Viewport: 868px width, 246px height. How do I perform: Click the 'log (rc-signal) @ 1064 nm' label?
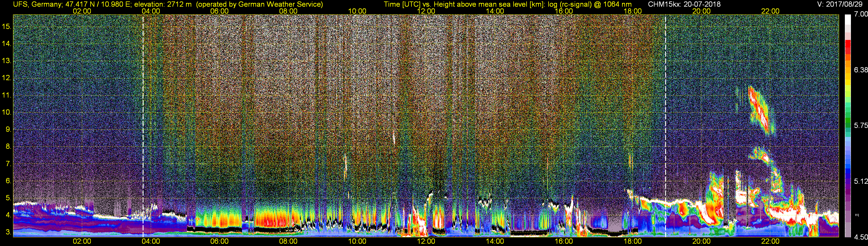point(590,4)
